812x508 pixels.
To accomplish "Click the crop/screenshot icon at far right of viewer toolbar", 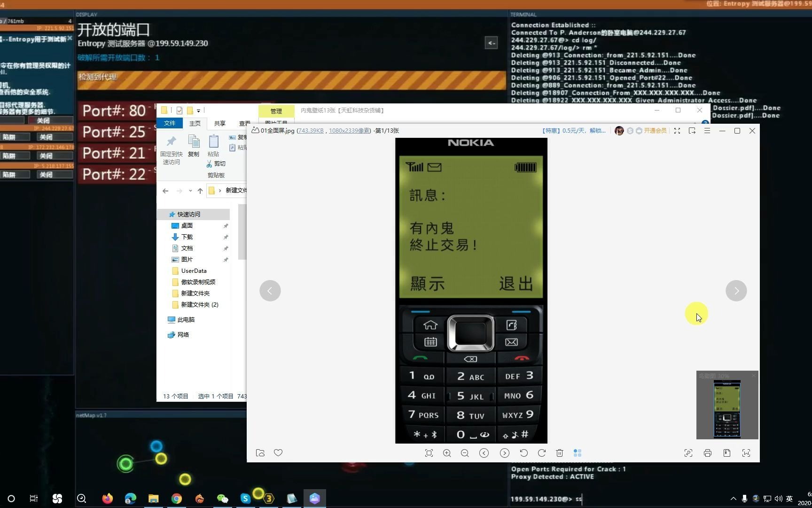I will click(x=746, y=453).
